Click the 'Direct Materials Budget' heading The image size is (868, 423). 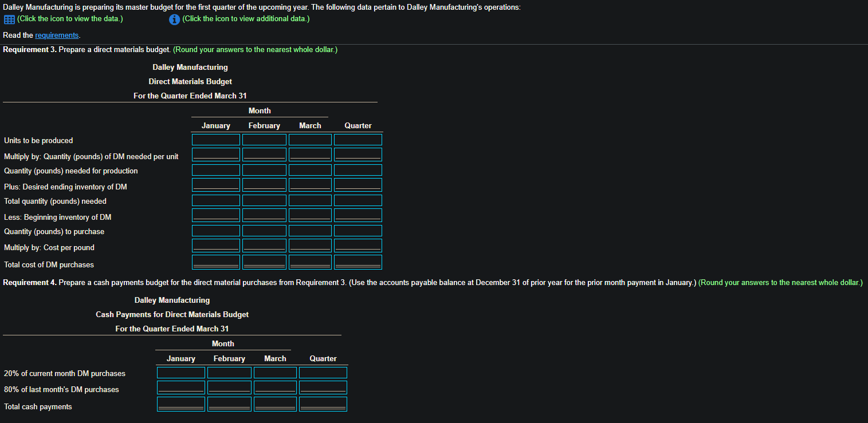tap(190, 81)
